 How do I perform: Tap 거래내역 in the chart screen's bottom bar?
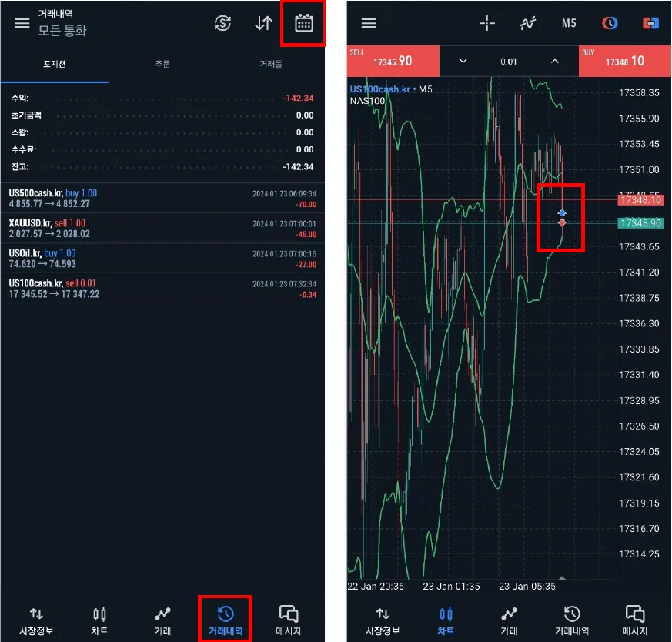coord(572,621)
